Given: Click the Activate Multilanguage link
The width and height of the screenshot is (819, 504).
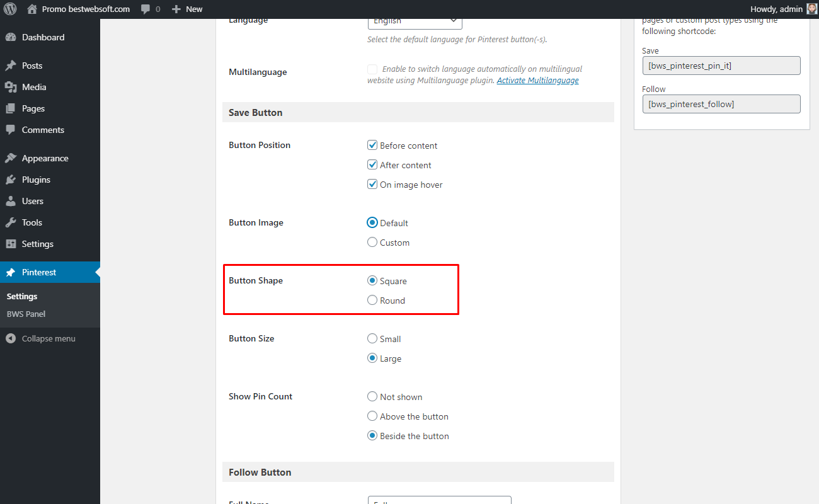Looking at the screenshot, I should click(537, 81).
